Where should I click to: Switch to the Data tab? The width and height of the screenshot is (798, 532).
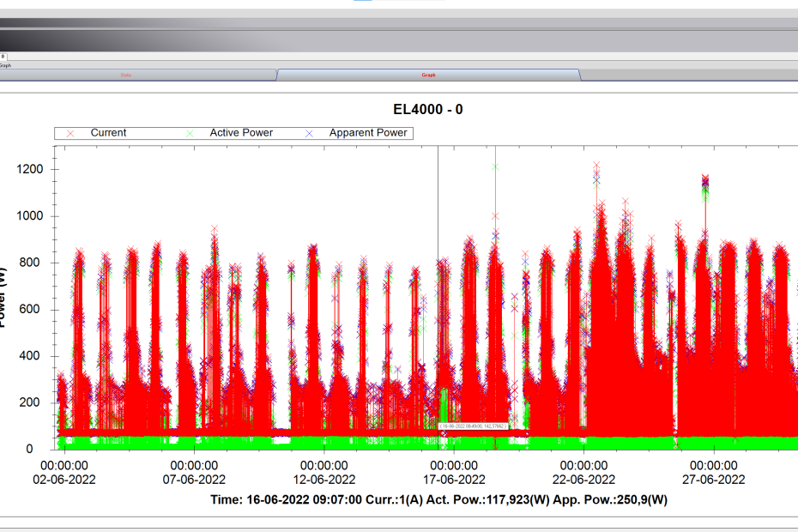click(126, 76)
